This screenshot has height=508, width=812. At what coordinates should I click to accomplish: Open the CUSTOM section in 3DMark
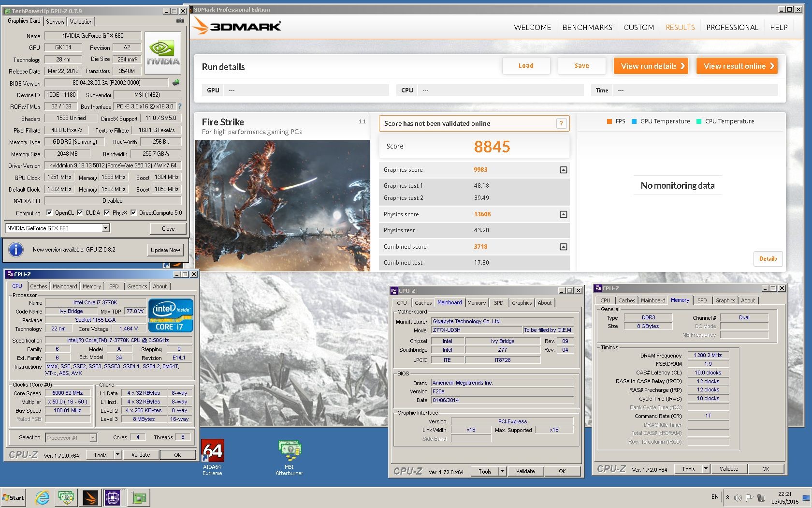[x=638, y=28]
